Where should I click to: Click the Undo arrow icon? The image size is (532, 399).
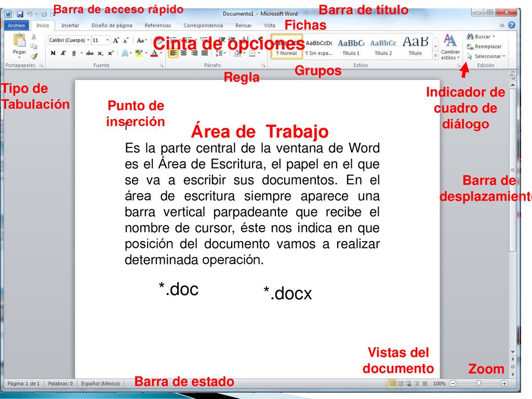pyautogui.click(x=30, y=14)
